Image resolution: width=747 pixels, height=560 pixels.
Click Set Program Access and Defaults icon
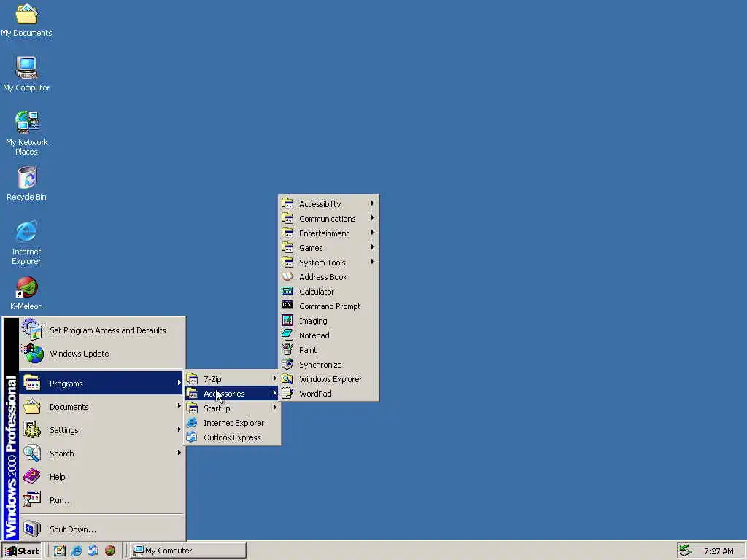32,330
